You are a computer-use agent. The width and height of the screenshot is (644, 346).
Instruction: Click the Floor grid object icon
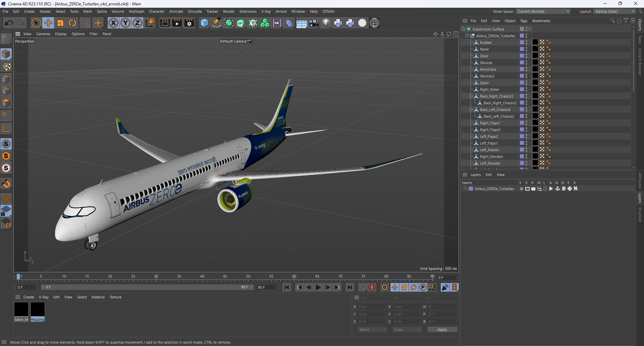302,23
